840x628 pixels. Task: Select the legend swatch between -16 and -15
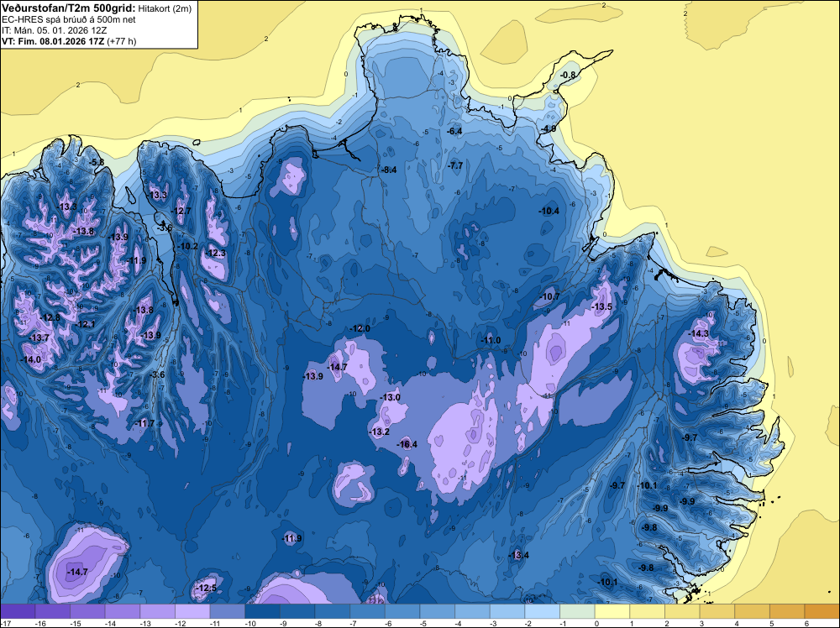(x=52, y=611)
